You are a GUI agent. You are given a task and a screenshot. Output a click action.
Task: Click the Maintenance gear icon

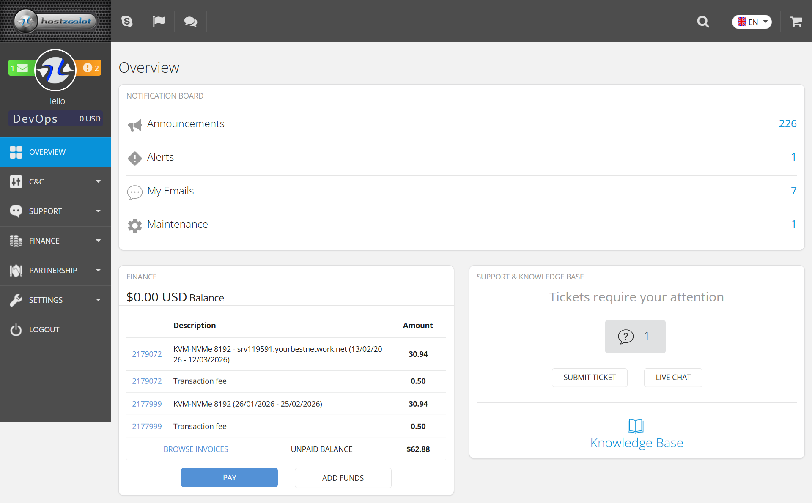[x=135, y=226]
